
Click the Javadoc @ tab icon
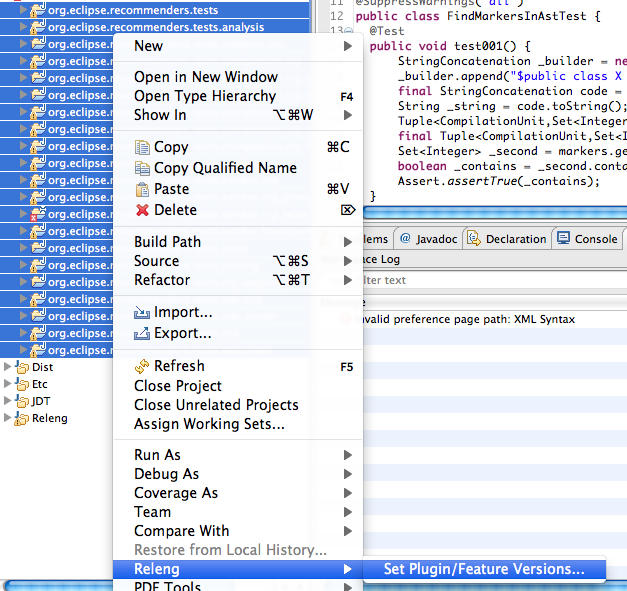[405, 238]
